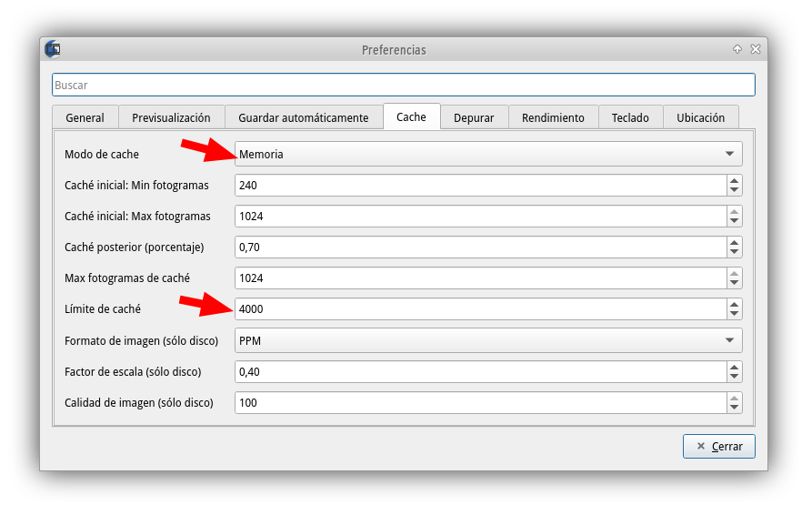812x515 pixels.
Task: Switch to the General tab
Action: 85,117
